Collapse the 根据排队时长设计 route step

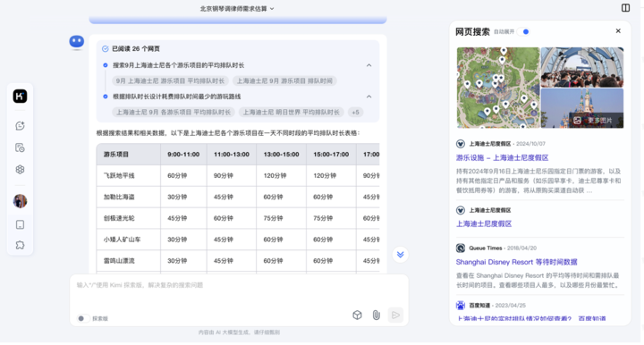tap(369, 97)
